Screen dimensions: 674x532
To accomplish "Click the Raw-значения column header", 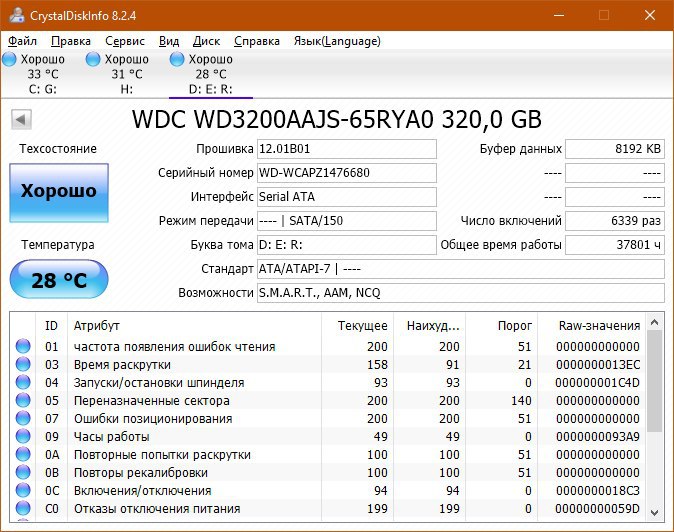I will (x=592, y=326).
